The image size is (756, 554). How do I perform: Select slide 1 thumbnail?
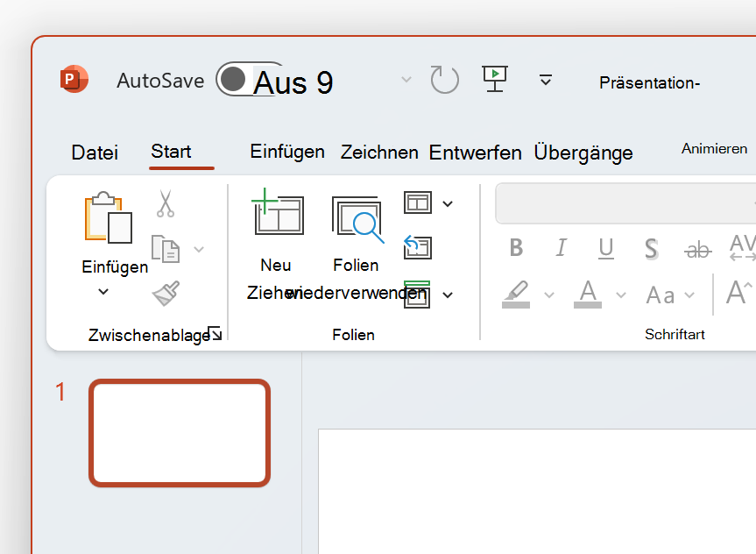pyautogui.click(x=180, y=433)
